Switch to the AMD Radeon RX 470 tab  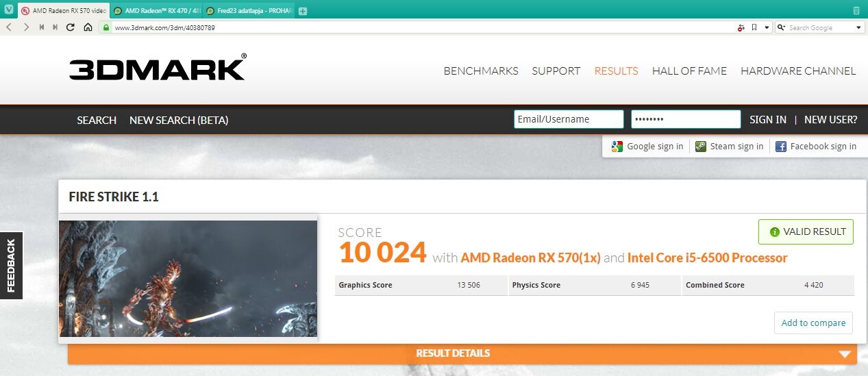pyautogui.click(x=156, y=11)
